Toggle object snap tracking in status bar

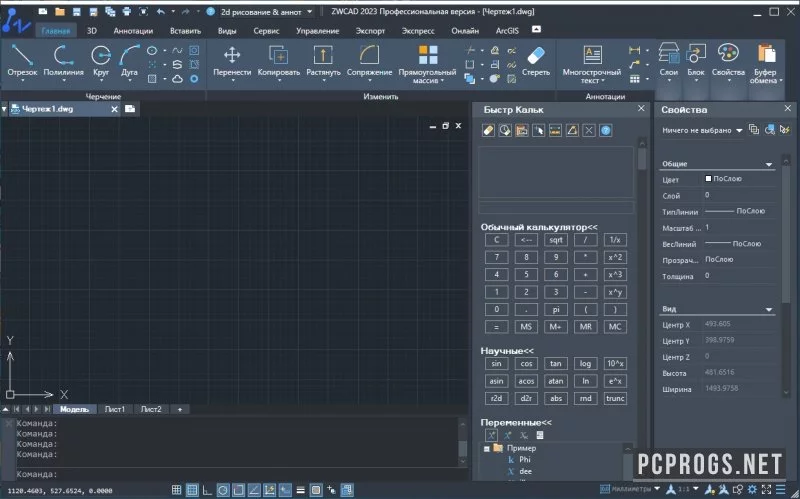[254, 490]
